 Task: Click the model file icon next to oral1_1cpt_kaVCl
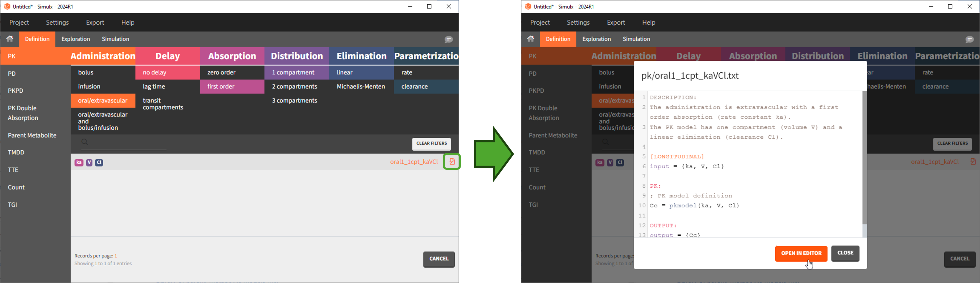(452, 162)
